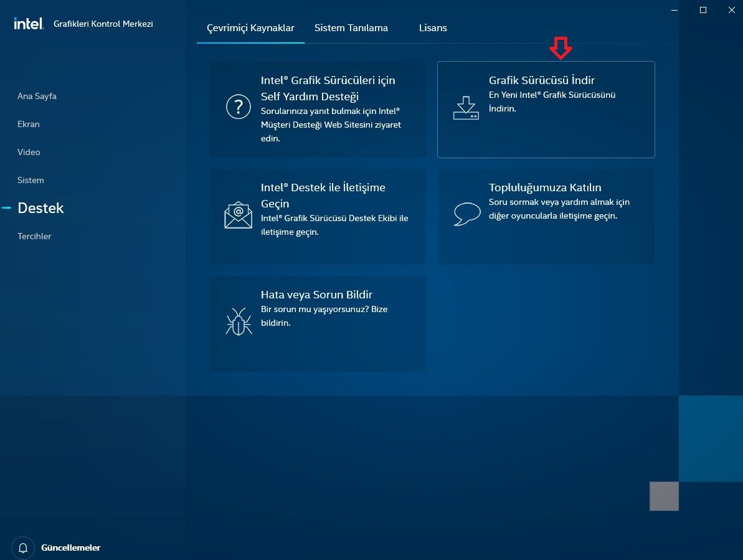Open Tercihler settings page

click(x=34, y=236)
